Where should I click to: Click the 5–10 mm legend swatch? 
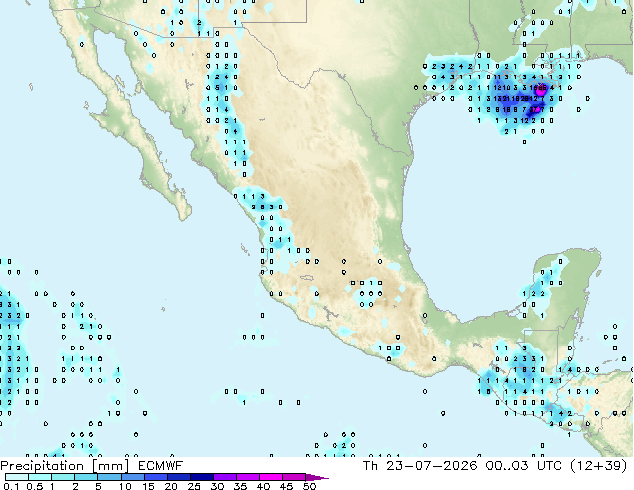pyautogui.click(x=109, y=477)
